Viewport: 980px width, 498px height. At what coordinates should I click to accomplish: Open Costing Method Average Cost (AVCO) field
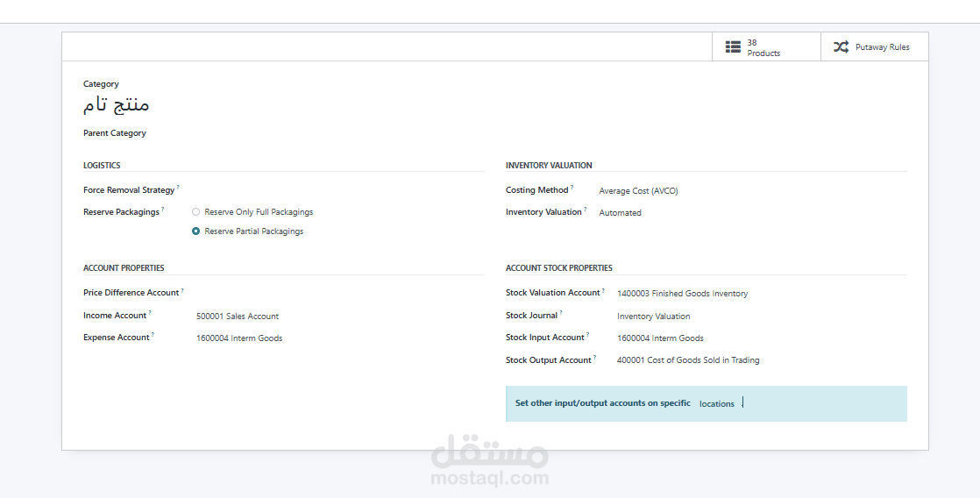point(638,191)
